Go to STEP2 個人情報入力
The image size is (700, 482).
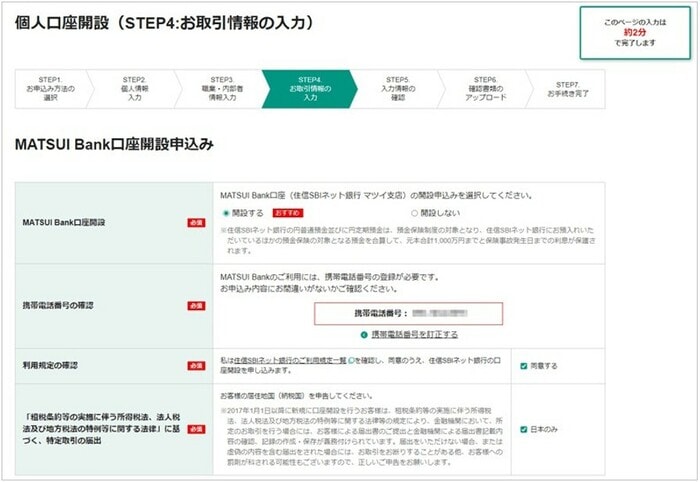[135, 89]
